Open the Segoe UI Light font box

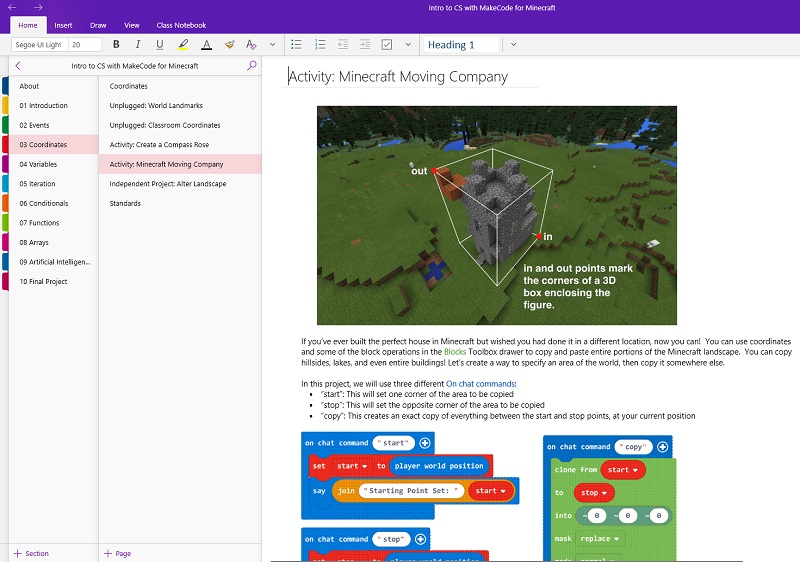pyautogui.click(x=40, y=45)
